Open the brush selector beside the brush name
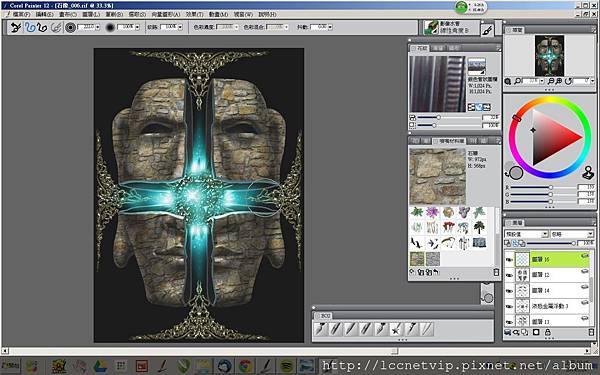The width and height of the screenshot is (600, 375). 431,27
